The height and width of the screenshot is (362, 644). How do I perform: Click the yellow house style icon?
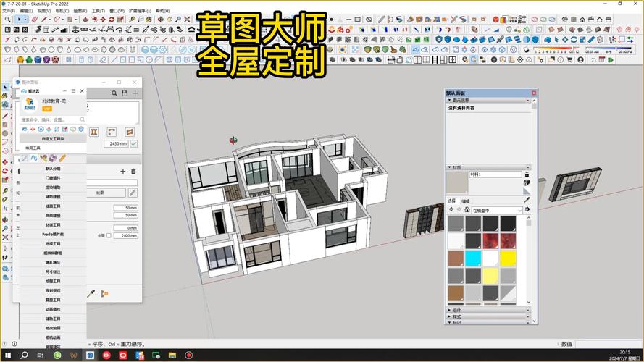point(20,59)
